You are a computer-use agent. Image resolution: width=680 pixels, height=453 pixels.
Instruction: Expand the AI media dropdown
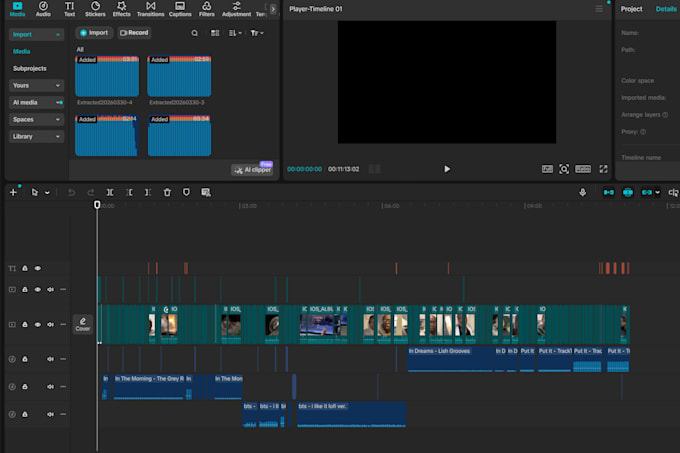(x=36, y=102)
